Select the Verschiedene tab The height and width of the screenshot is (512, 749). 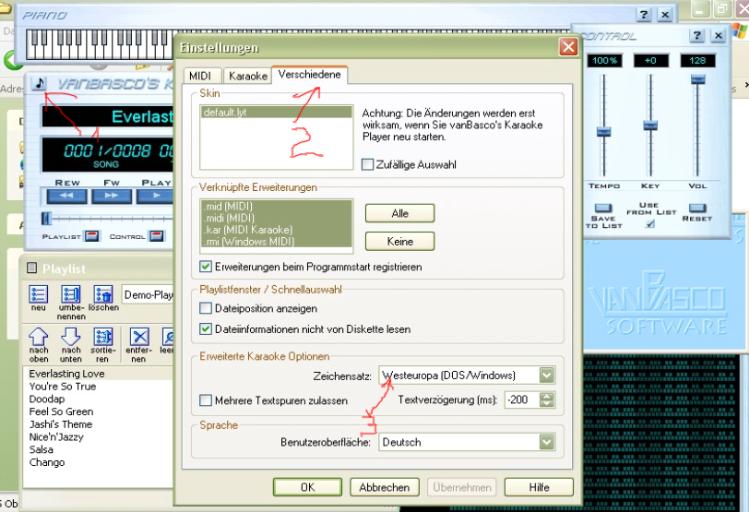pos(310,75)
